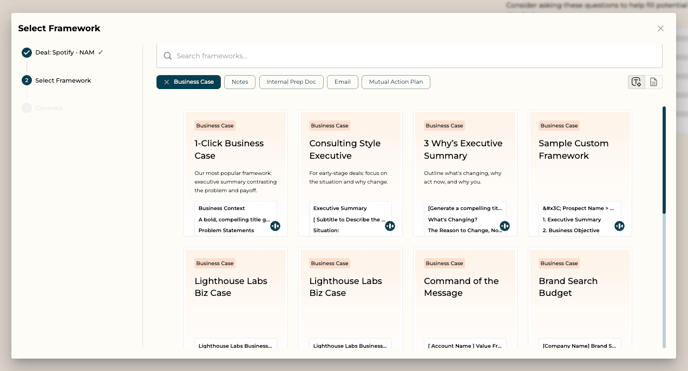688x371 pixels.
Task: Choose the 1-Click Business Case card
Action: click(x=236, y=174)
